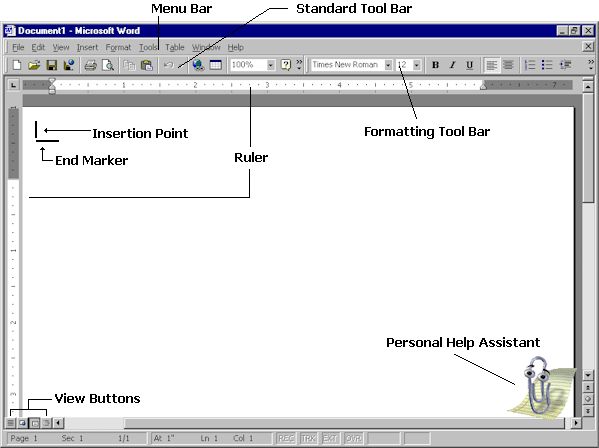Click the Paste clipboard icon
This screenshot has width=599, height=448.
click(147, 65)
